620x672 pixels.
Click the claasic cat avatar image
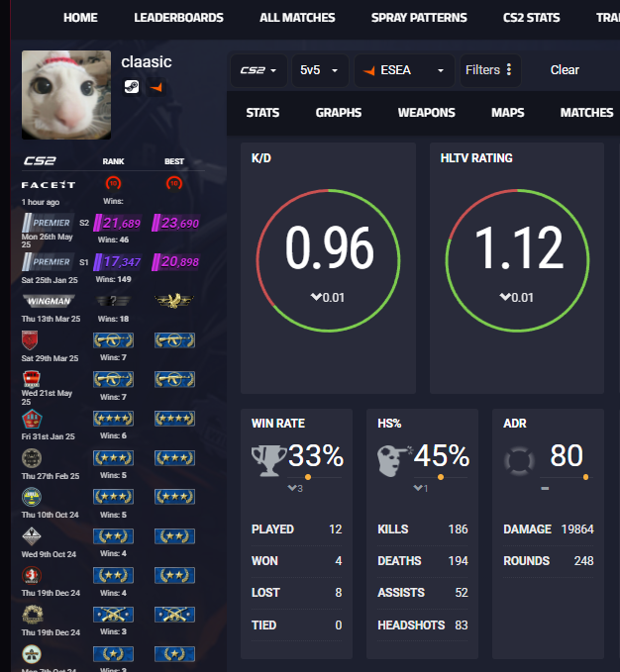tap(66, 95)
